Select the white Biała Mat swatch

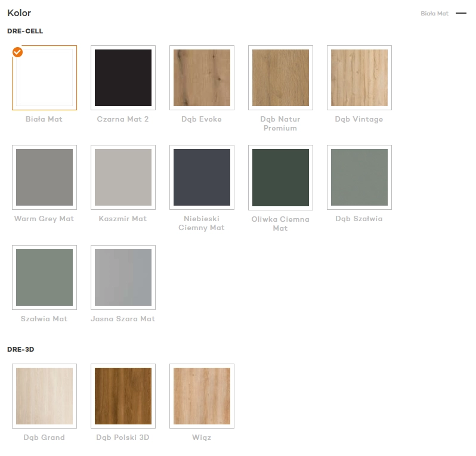44,77
